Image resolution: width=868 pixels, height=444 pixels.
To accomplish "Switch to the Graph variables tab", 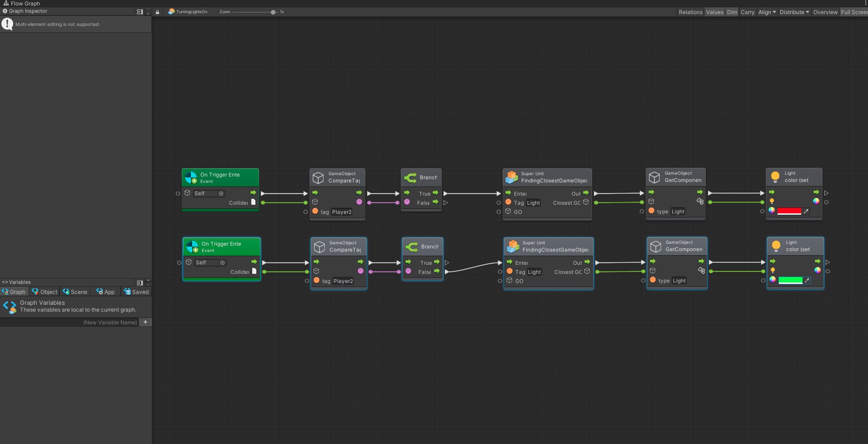I will [14, 292].
